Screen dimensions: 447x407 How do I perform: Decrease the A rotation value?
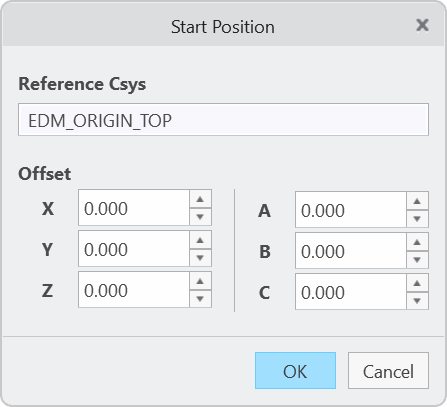click(417, 219)
